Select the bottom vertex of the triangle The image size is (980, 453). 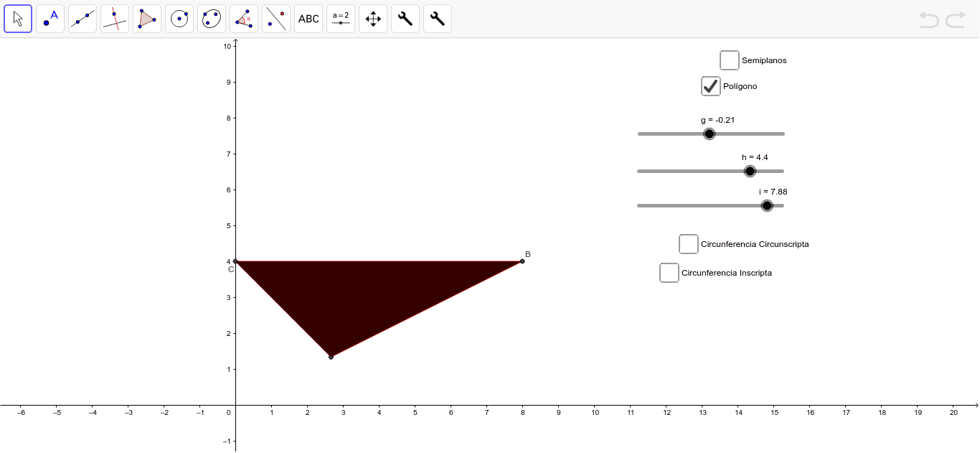point(331,357)
